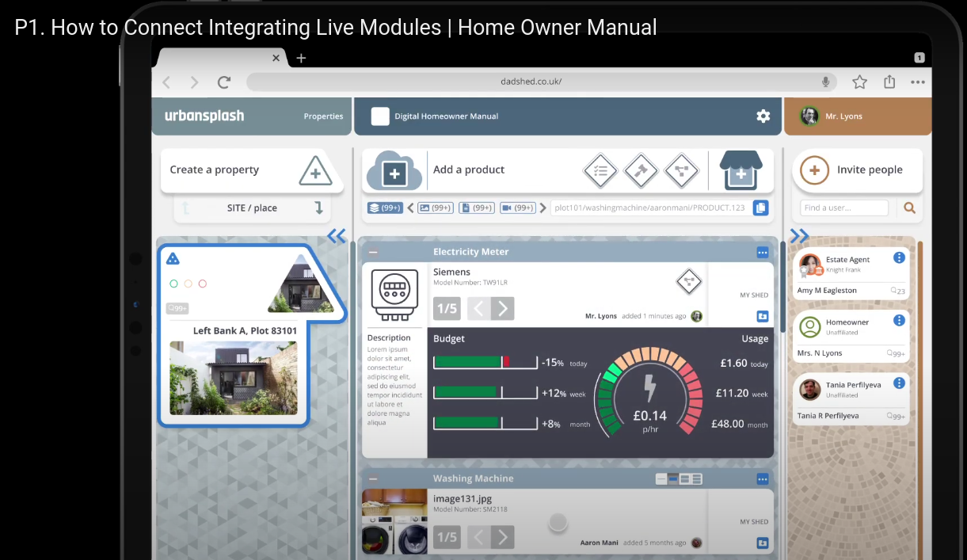Click the Add a product cloud icon
967x560 pixels.
pyautogui.click(x=394, y=170)
